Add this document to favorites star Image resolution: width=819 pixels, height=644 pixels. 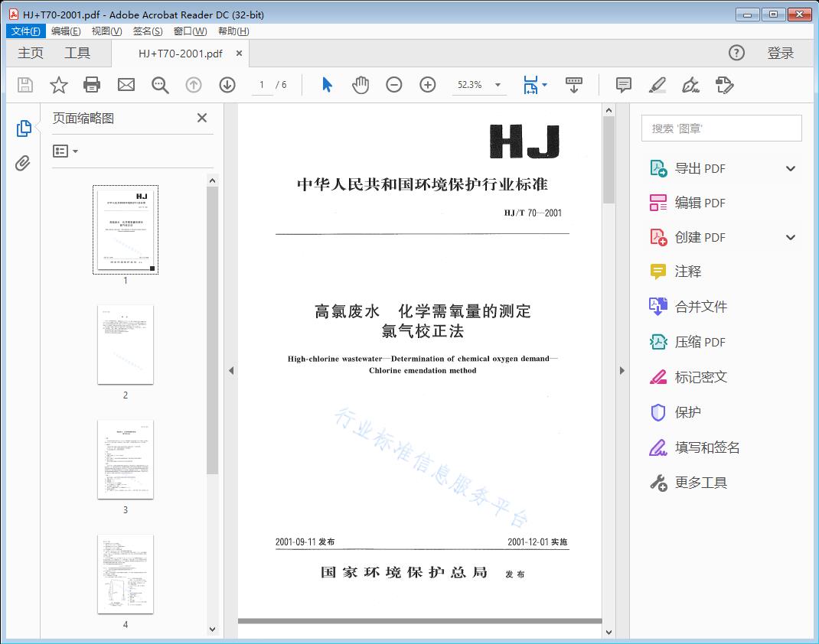pyautogui.click(x=58, y=85)
